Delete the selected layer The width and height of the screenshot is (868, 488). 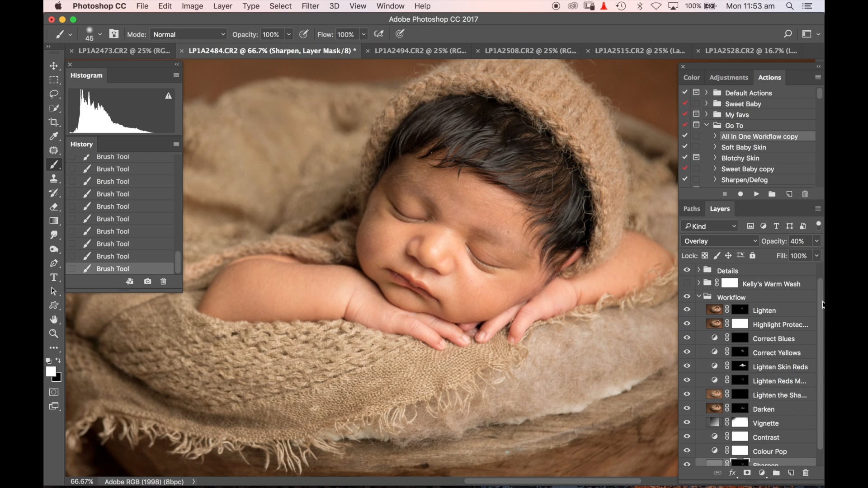click(805, 473)
